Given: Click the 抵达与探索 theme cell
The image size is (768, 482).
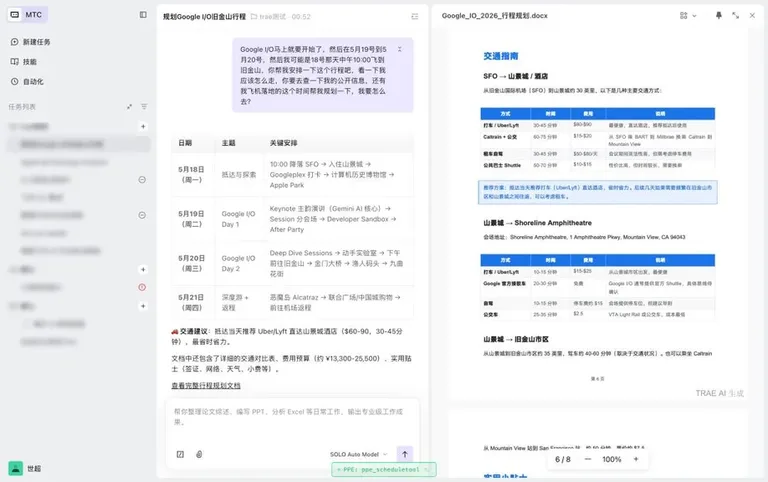Looking at the screenshot, I should tap(239, 174).
